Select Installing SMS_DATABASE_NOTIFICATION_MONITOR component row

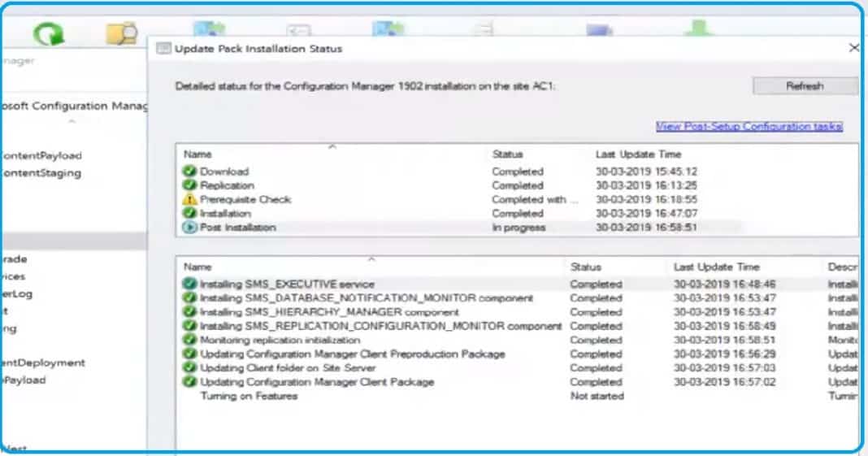(x=519, y=297)
